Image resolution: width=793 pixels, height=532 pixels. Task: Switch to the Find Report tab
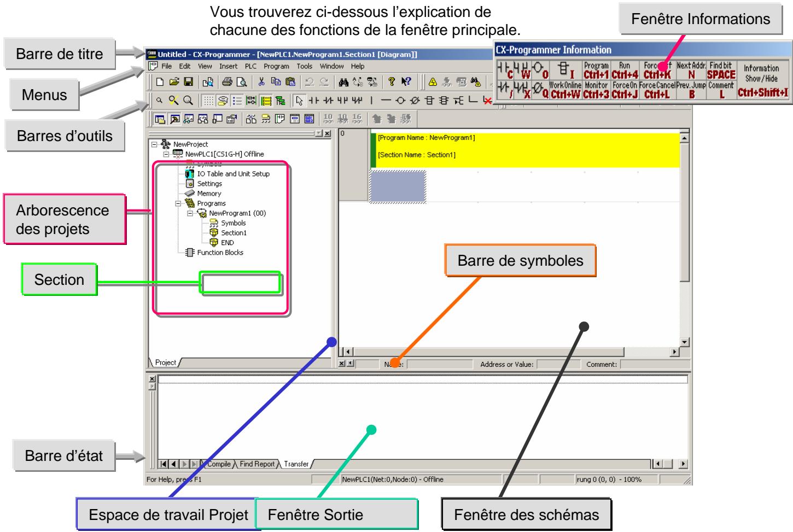(257, 464)
